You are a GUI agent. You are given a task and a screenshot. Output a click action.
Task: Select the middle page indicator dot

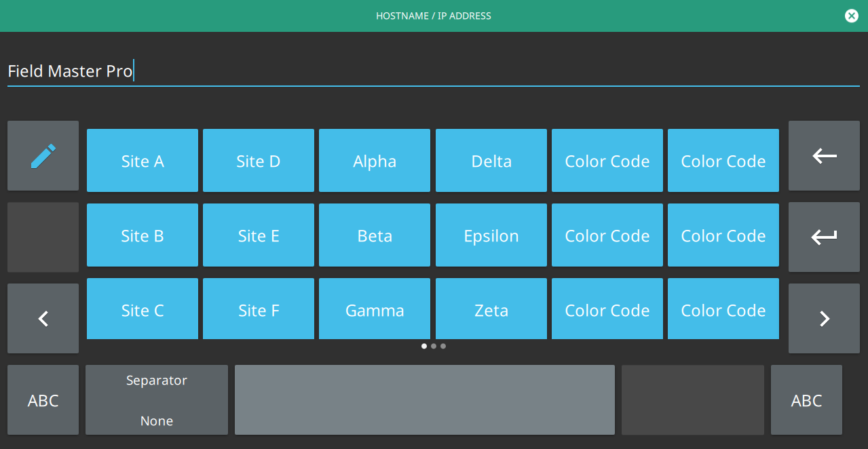pos(434,346)
